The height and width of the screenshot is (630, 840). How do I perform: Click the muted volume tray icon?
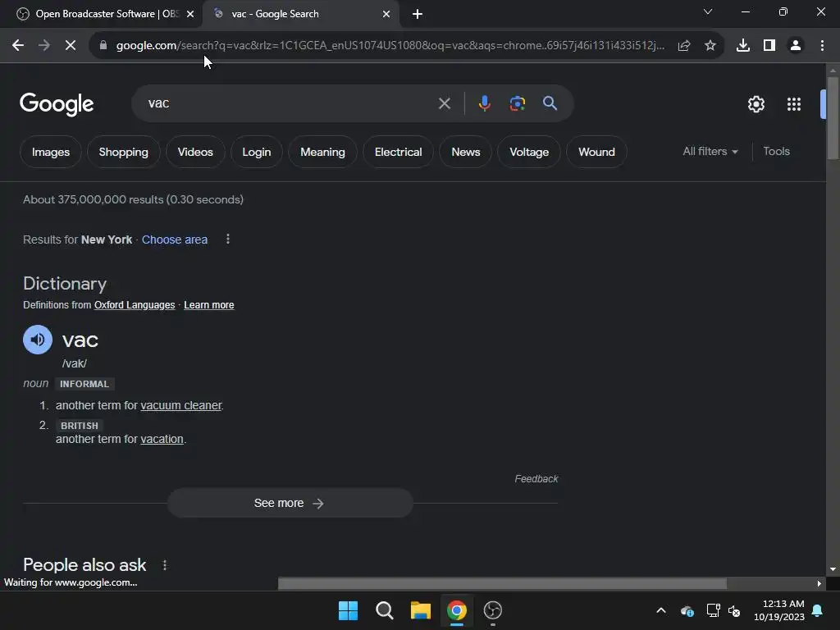pyautogui.click(x=734, y=610)
